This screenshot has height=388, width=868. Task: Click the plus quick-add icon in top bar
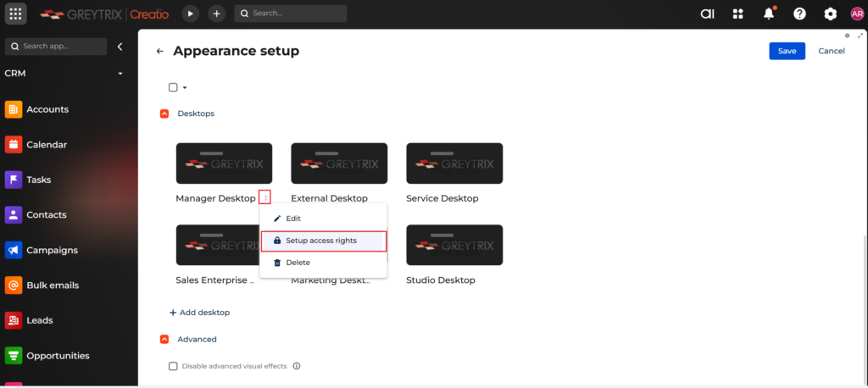pyautogui.click(x=217, y=14)
